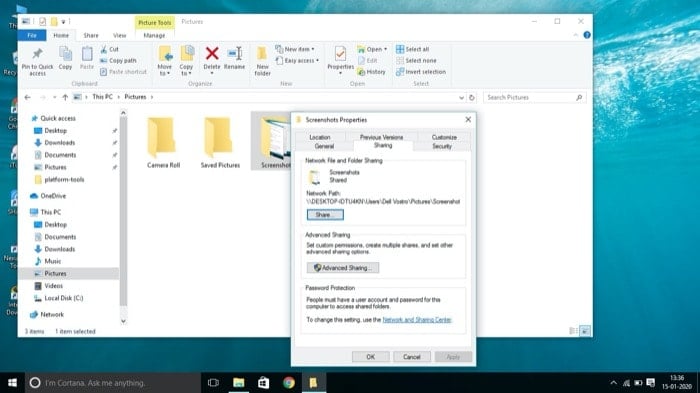
Task: Open the Network and Sharing Center link
Action: (417, 320)
